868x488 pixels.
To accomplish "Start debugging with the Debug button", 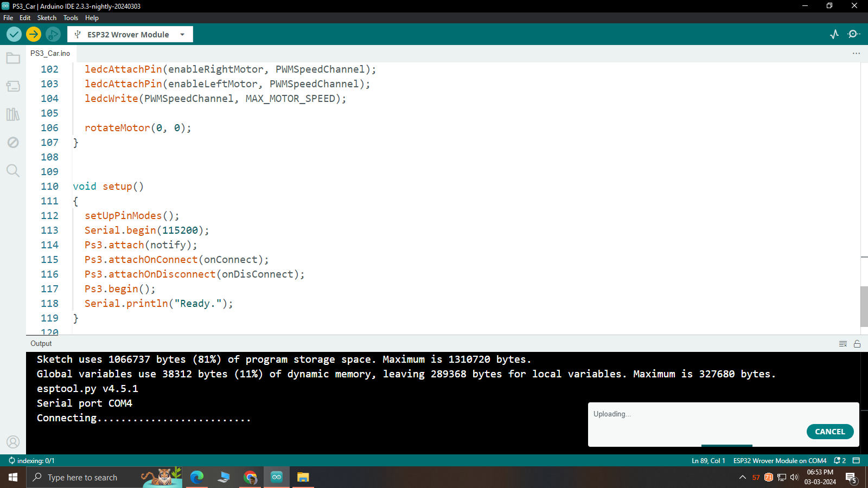I will [x=53, y=34].
